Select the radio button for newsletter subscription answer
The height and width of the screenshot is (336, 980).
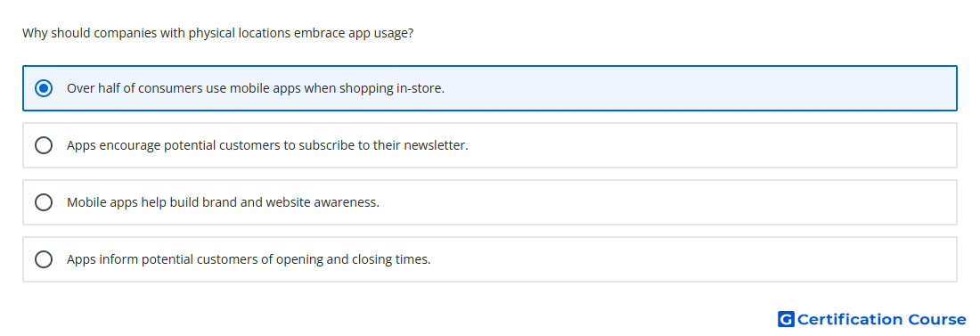[44, 145]
